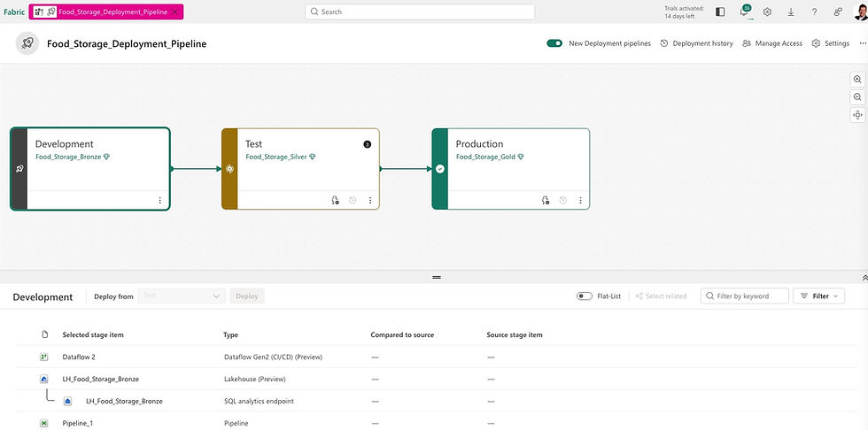Screen dimensions: 868x430
Task: Open the Test stage deployment rules icon
Action: tap(335, 200)
